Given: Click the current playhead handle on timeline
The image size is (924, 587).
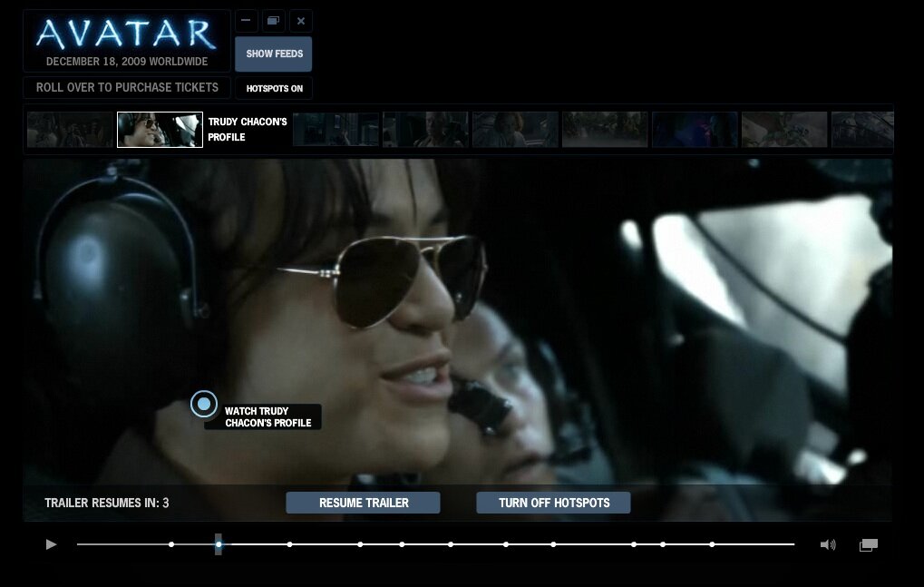Looking at the screenshot, I should pos(219,544).
